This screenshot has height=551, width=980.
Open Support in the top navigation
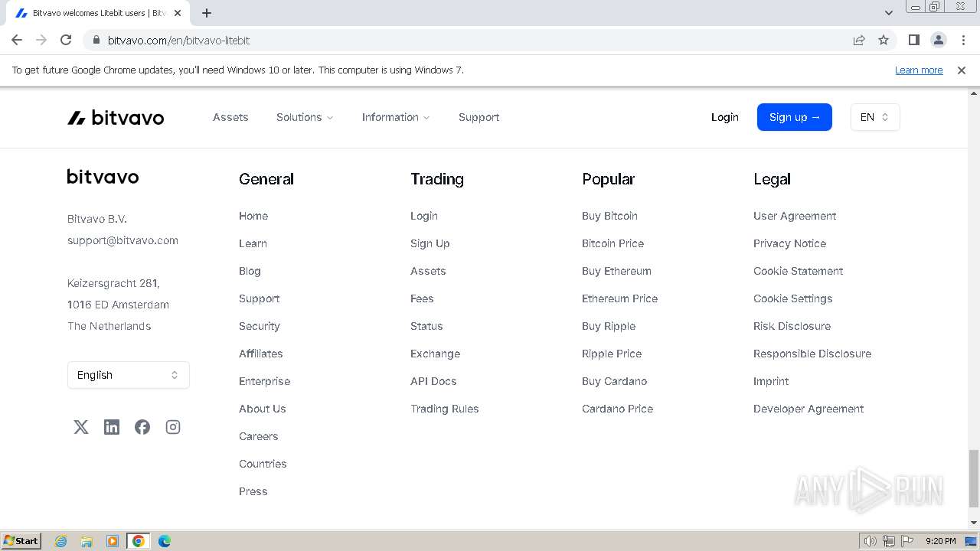tap(479, 117)
